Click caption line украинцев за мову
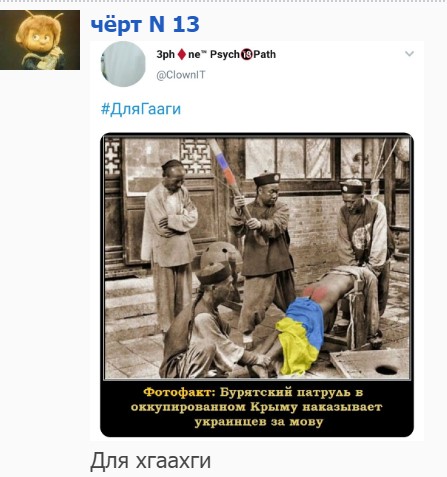Image resolution: width=447 pixels, height=477 pixels. [259, 422]
